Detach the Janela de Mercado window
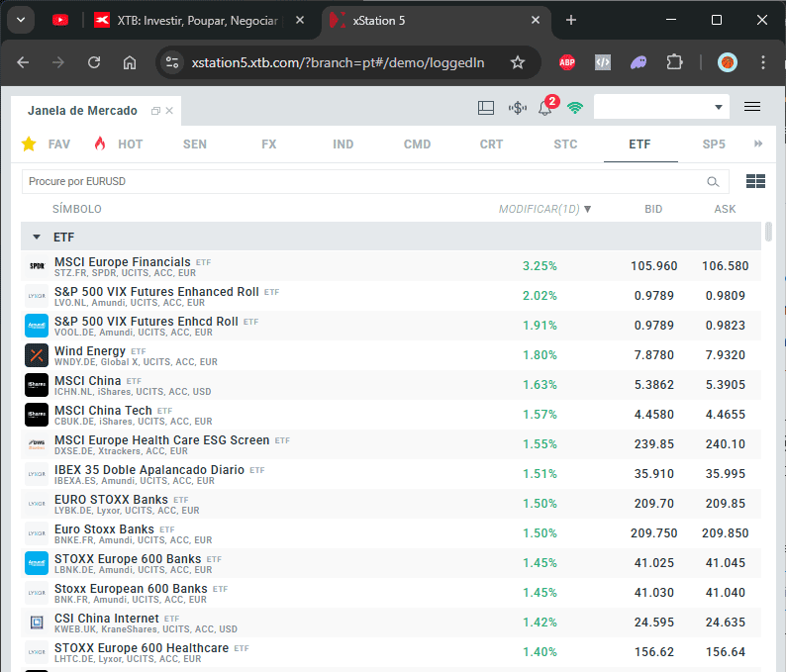786x672 pixels. (155, 111)
